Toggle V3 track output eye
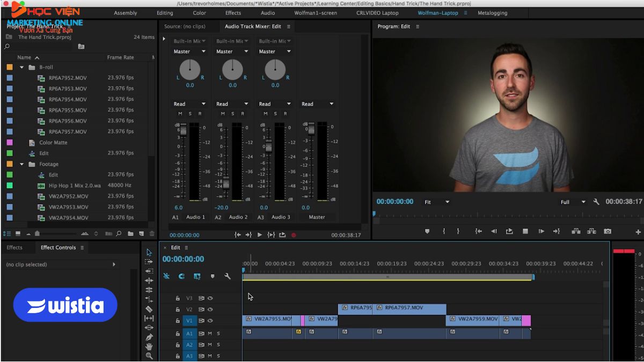 tap(210, 298)
